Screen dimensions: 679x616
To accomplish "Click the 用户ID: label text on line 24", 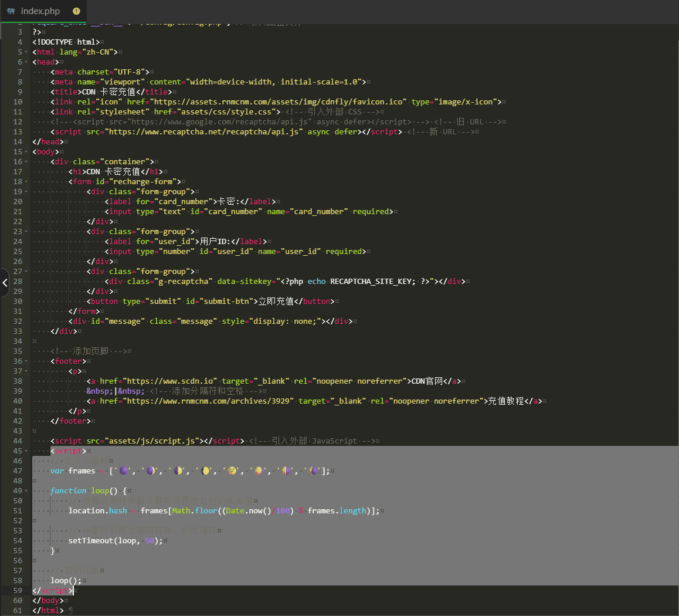I will [215, 241].
